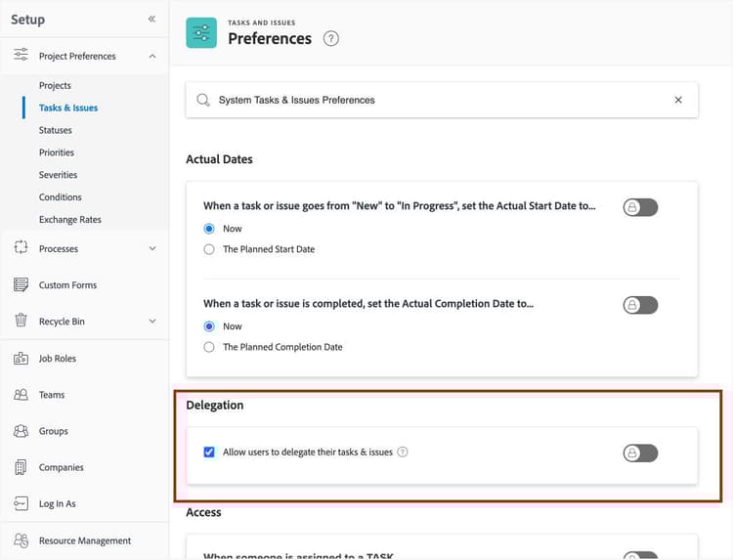Expand the Processes section
Screen dimensions: 733x560
pyautogui.click(x=151, y=249)
